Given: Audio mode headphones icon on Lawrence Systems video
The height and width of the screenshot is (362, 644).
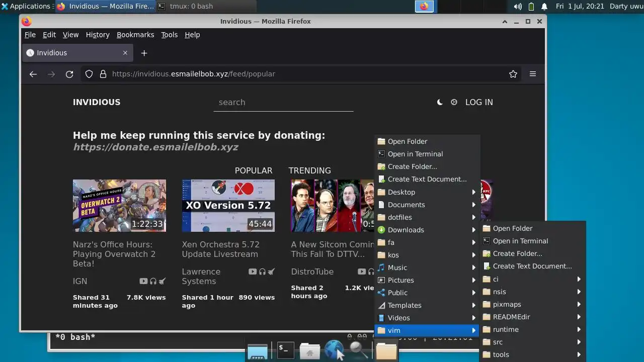Looking at the screenshot, I should coord(262,271).
